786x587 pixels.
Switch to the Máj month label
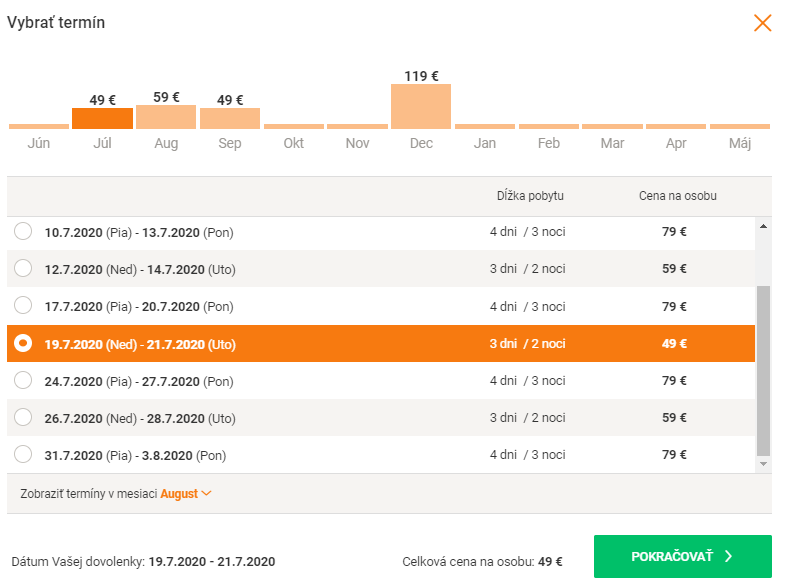[x=740, y=143]
